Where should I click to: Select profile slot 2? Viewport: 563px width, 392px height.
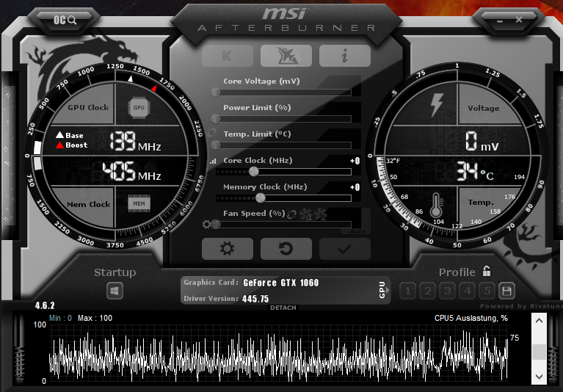(428, 291)
